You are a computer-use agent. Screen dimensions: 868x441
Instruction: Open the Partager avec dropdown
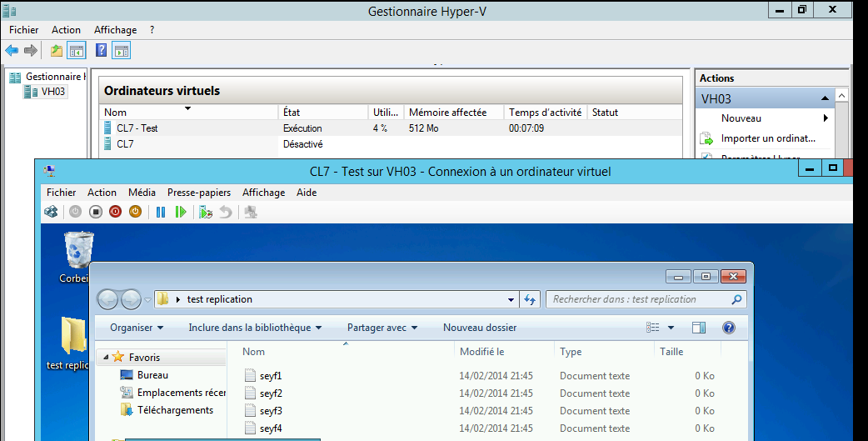click(x=382, y=328)
